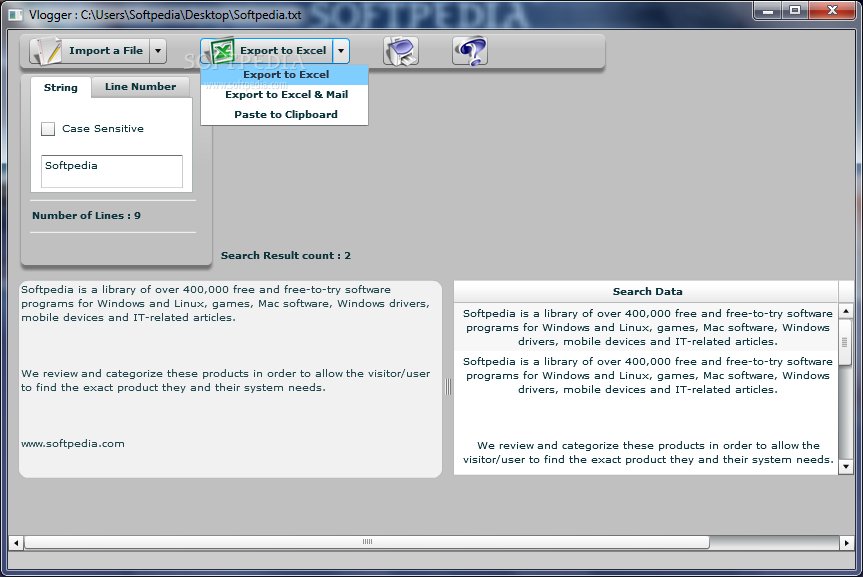Select Export to Excel menu entry

coord(285,75)
